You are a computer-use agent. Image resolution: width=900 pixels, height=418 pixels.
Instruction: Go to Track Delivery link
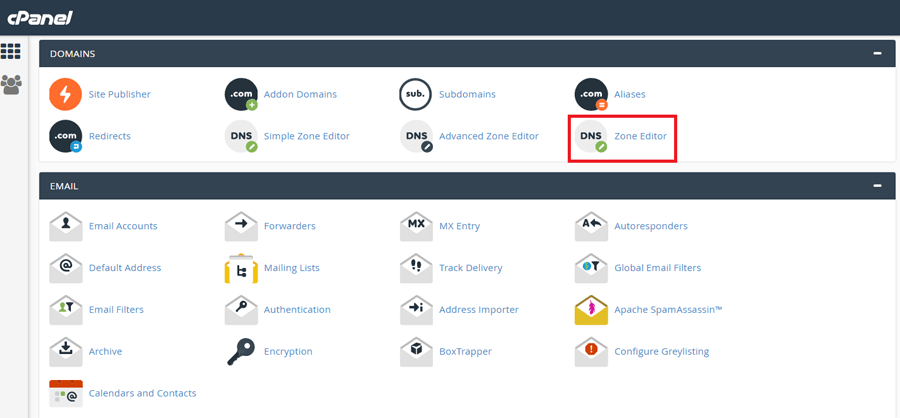point(471,268)
